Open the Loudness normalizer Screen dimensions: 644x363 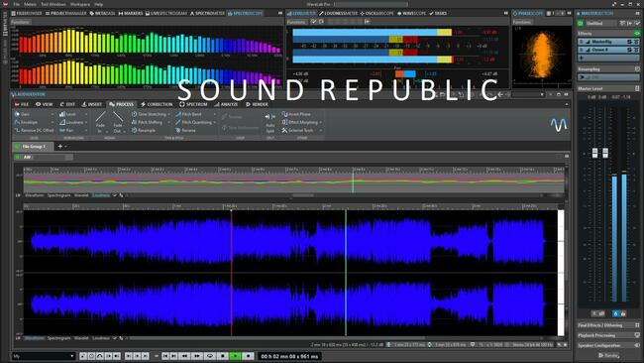pyautogui.click(x=71, y=122)
